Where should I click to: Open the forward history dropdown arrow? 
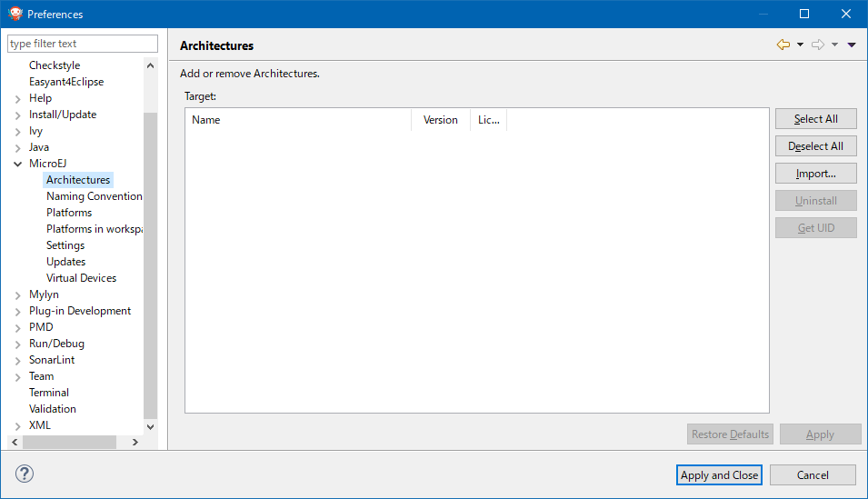pos(834,45)
